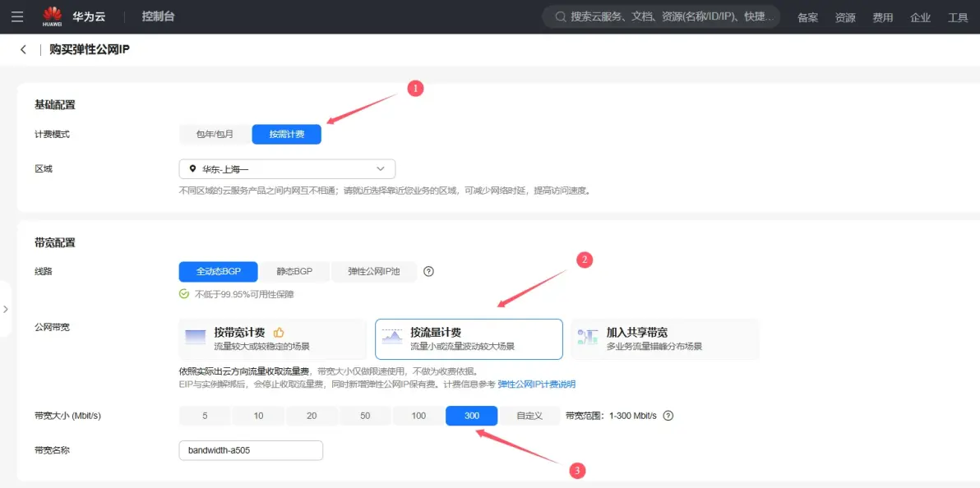Open the 弹性公网IP计费说明 link

[536, 384]
